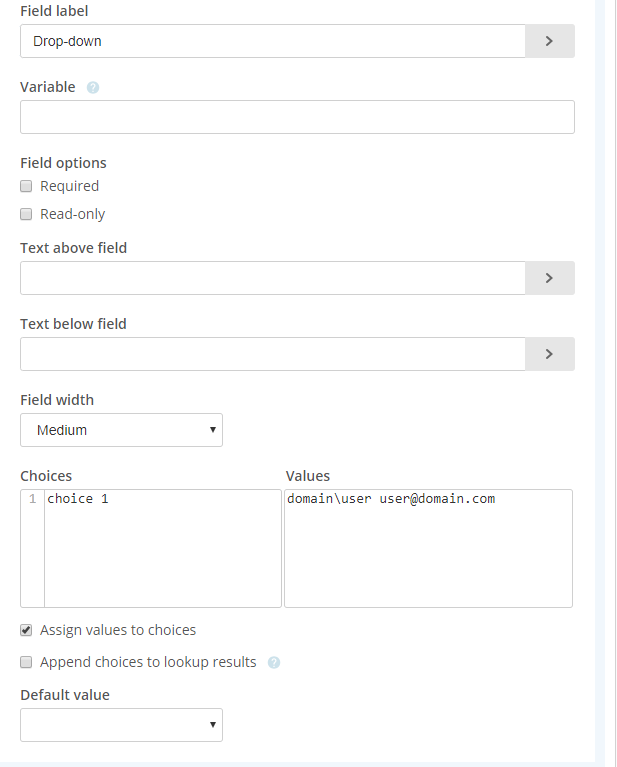
Task: Click the arrow button for Text above field
Action: point(549,278)
